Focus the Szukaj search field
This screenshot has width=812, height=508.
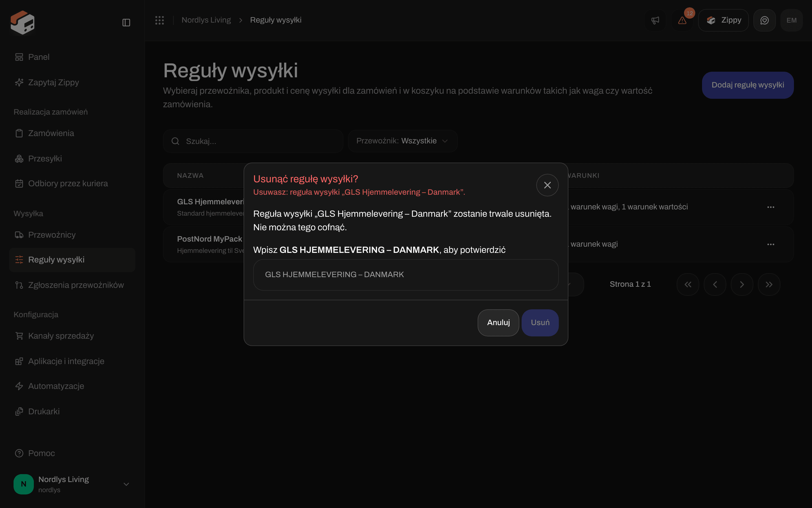[253, 141]
